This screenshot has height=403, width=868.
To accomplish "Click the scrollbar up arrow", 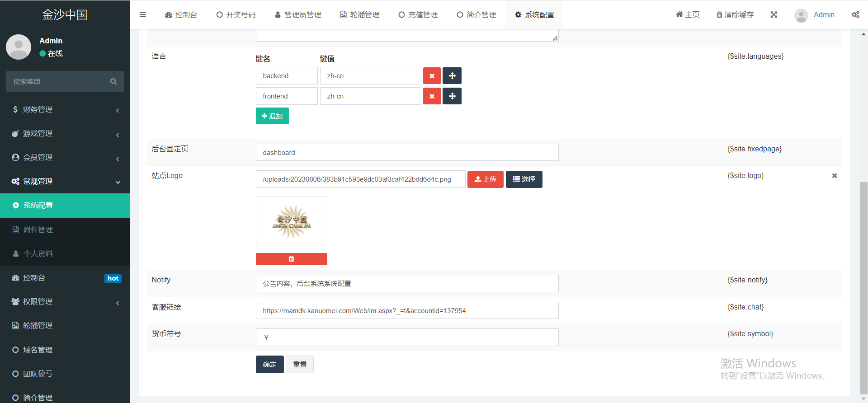I will [x=863, y=34].
